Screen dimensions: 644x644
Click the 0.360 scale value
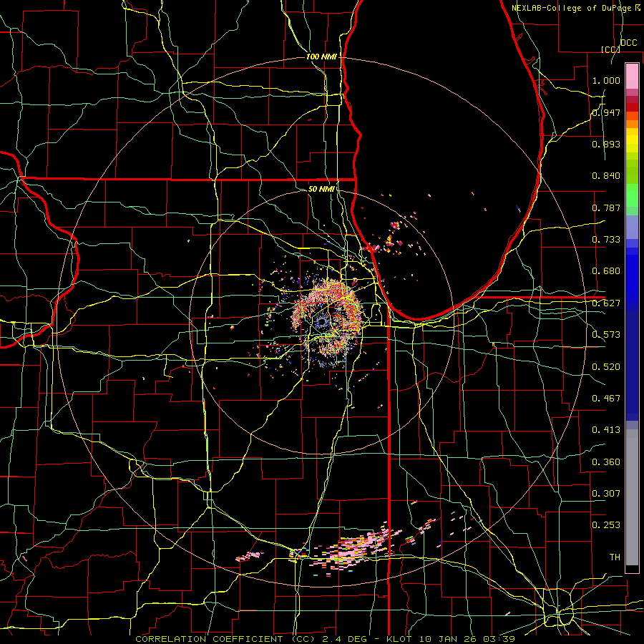coord(606,462)
